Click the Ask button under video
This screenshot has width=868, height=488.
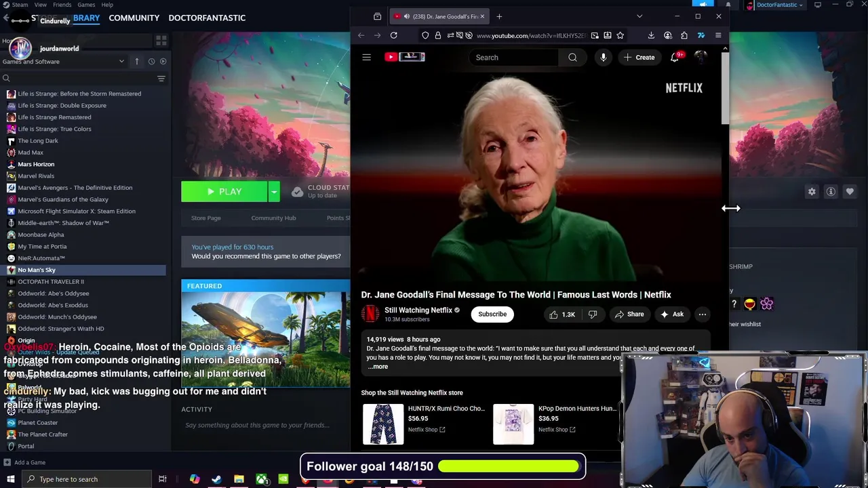tap(671, 314)
